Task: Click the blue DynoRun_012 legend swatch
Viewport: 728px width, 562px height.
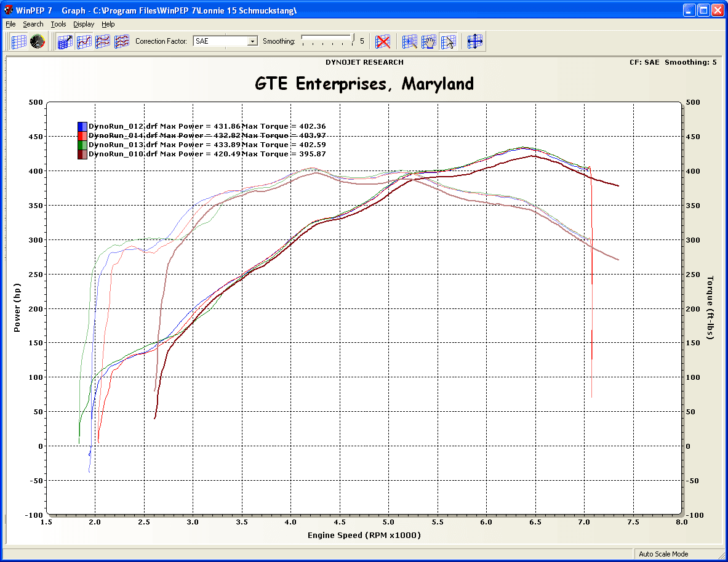Action: (x=82, y=126)
